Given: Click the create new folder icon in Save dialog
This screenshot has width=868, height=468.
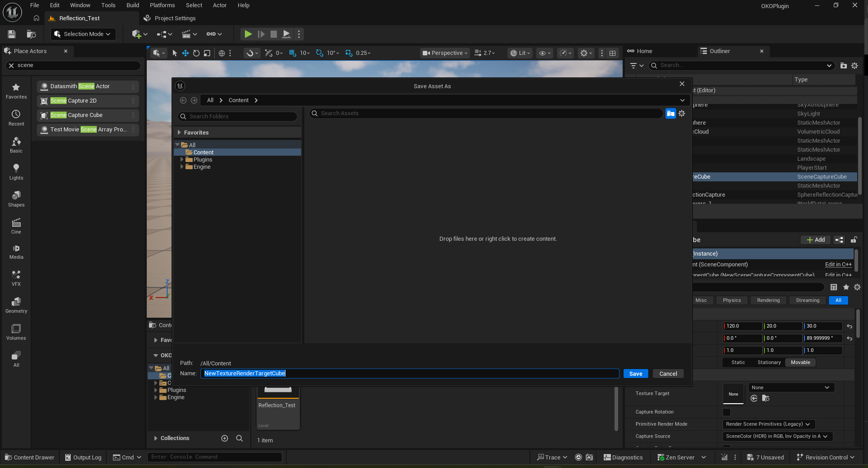Looking at the screenshot, I should coord(670,113).
